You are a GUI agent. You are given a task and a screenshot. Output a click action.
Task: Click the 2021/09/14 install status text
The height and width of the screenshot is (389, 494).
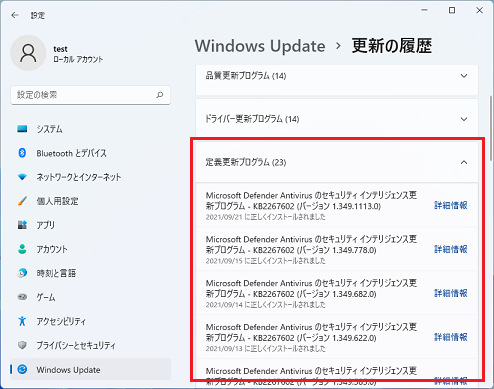[265, 305]
